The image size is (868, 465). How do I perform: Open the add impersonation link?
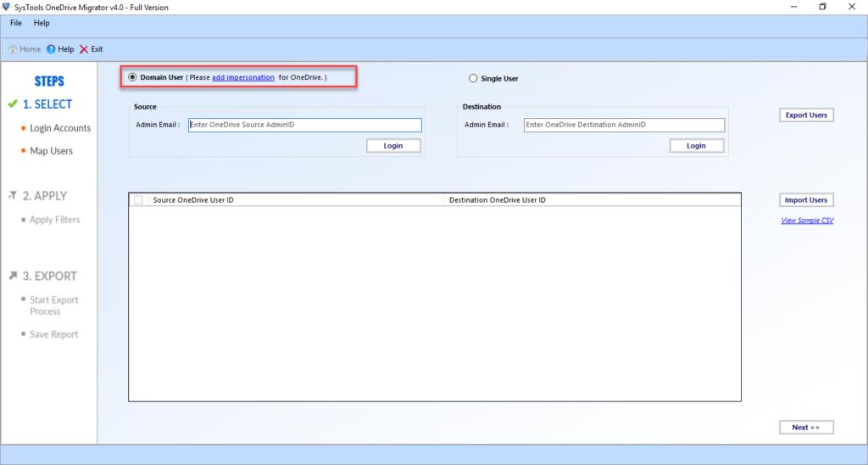click(243, 77)
